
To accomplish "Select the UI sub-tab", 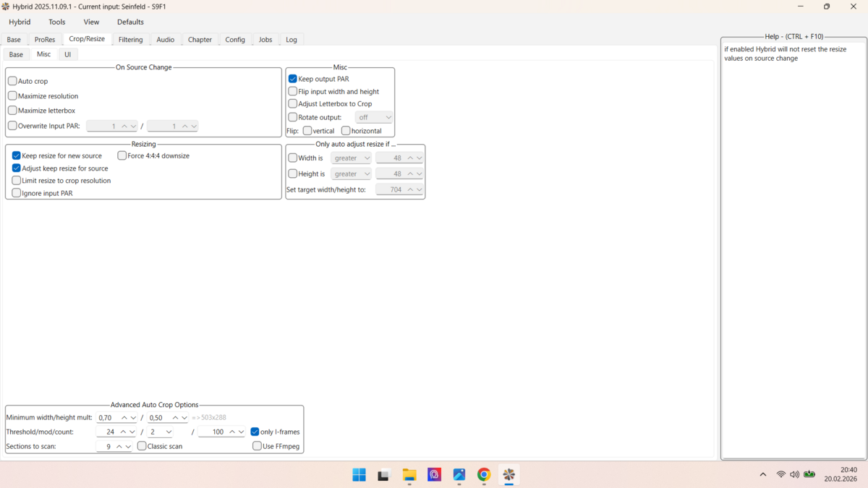I will click(x=67, y=54).
